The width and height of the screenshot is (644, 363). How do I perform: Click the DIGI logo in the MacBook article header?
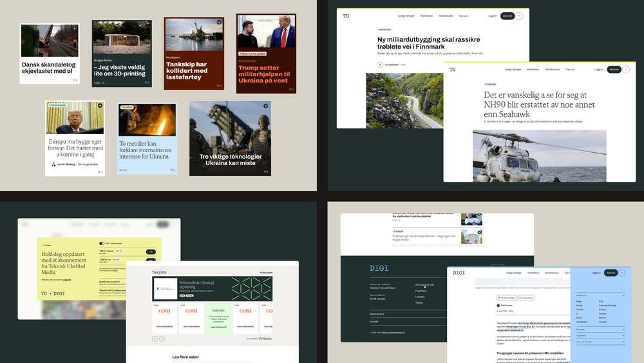[459, 273]
